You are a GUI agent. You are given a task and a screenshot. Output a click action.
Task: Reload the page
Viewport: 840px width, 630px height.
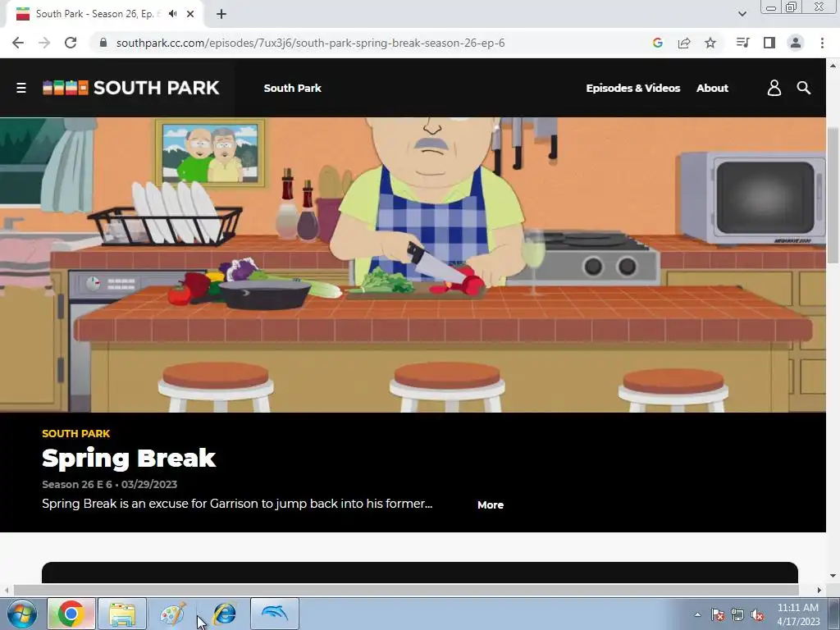click(x=71, y=43)
